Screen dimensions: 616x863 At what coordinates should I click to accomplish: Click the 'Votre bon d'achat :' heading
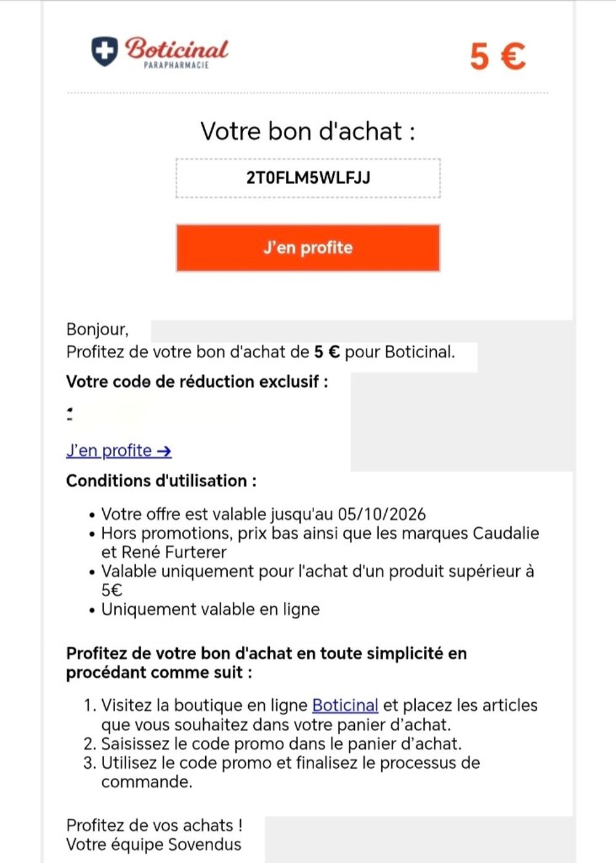(x=308, y=131)
